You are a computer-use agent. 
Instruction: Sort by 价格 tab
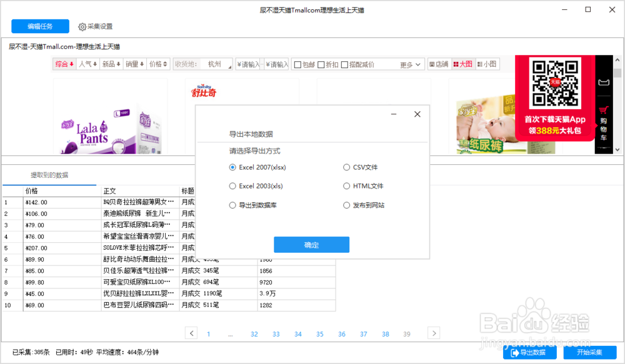pyautogui.click(x=158, y=64)
